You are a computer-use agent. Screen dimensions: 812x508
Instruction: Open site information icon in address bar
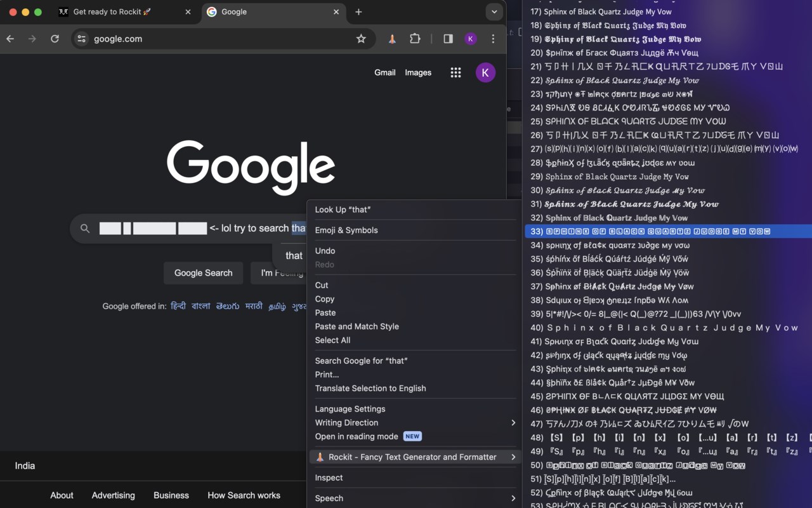coord(81,39)
